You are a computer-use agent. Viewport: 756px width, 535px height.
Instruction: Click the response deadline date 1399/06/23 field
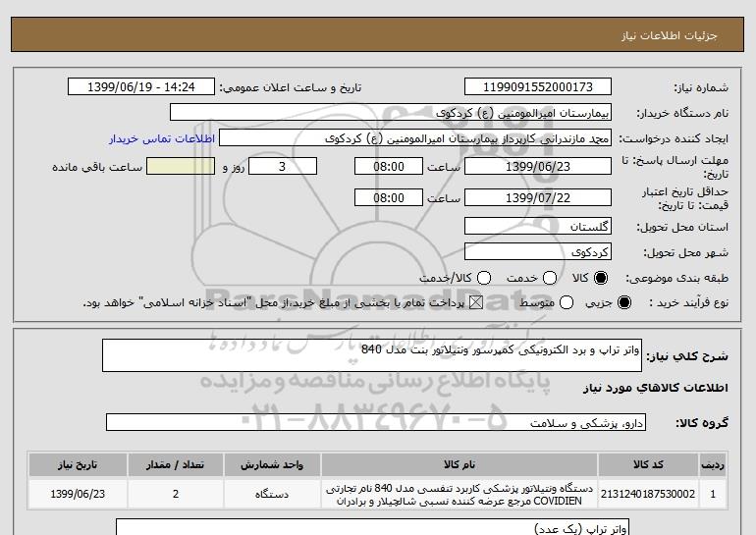tap(538, 166)
